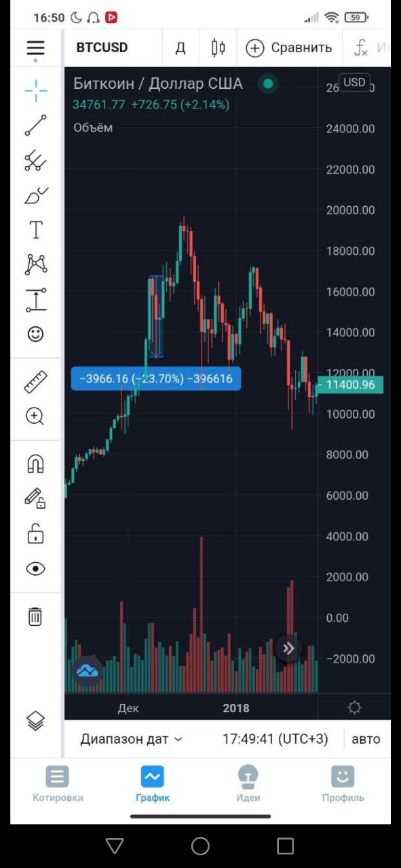The height and width of the screenshot is (868, 401).
Task: Switch to the Идеи tab
Action: coord(248,783)
